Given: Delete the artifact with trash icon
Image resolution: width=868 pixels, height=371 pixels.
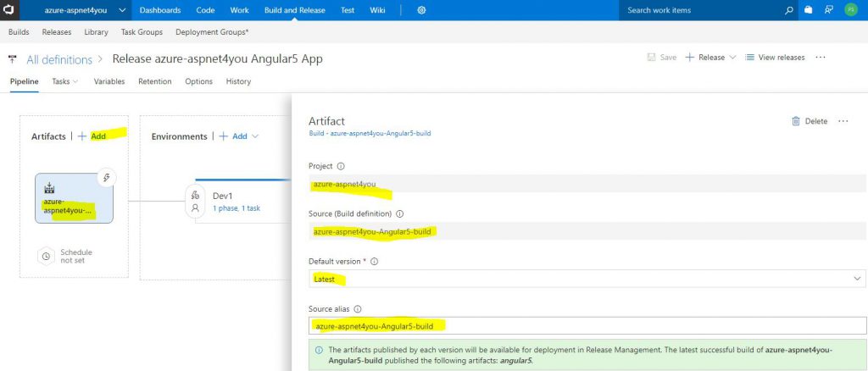Looking at the screenshot, I should click(810, 121).
